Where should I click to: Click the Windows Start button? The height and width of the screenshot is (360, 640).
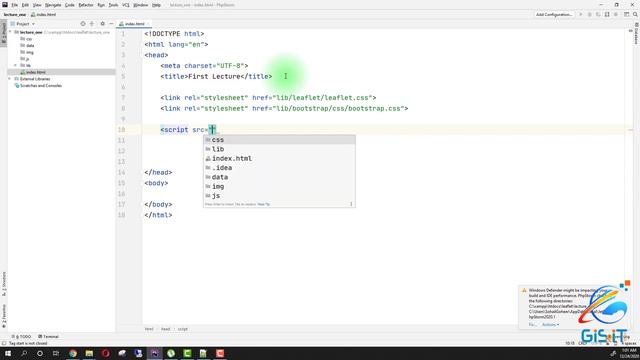pos(8,353)
